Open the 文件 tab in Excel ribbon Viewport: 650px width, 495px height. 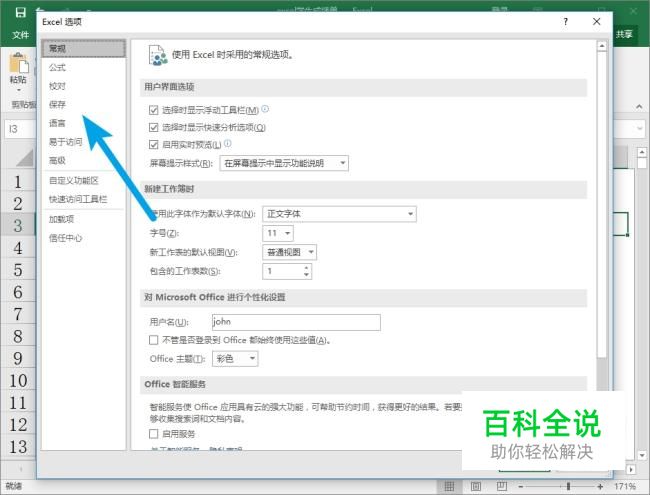[20, 35]
